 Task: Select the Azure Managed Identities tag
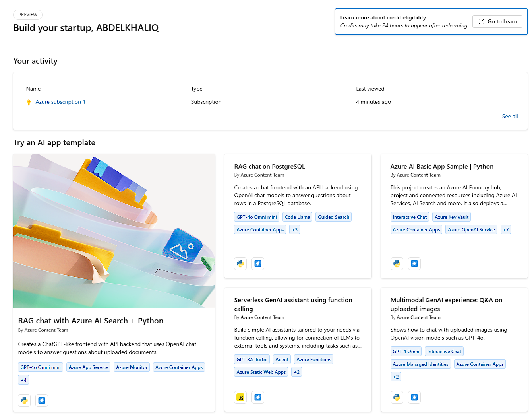(420, 364)
